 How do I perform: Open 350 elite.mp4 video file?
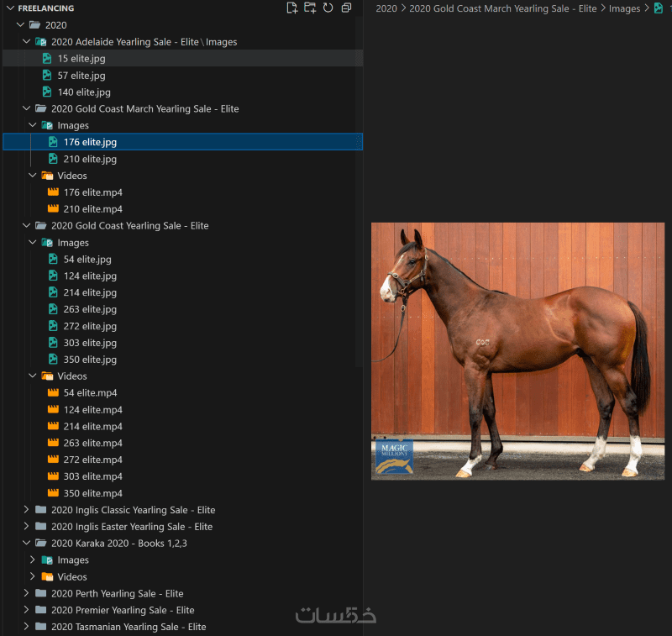tap(182, 493)
